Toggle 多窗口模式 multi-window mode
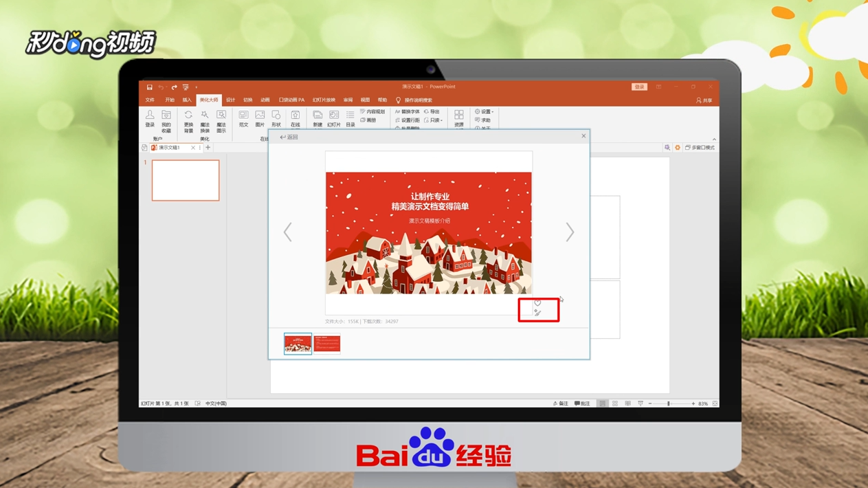Viewport: 868px width, 488px height. tap(700, 148)
